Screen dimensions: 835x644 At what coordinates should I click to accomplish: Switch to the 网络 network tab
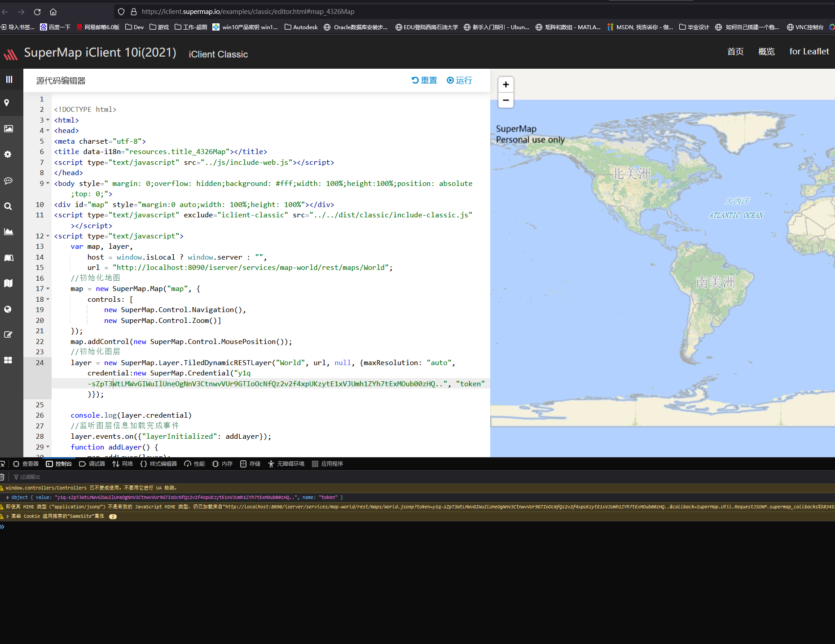click(x=123, y=464)
